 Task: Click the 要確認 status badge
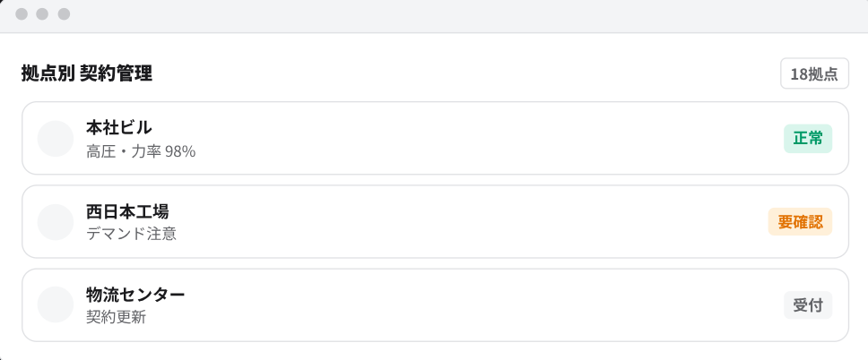[800, 222]
